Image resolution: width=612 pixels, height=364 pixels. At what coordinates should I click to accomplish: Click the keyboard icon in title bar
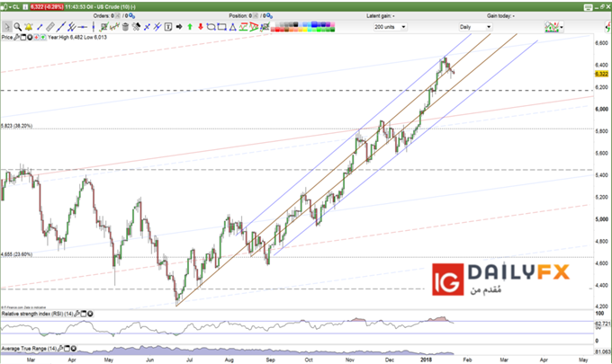click(x=588, y=7)
